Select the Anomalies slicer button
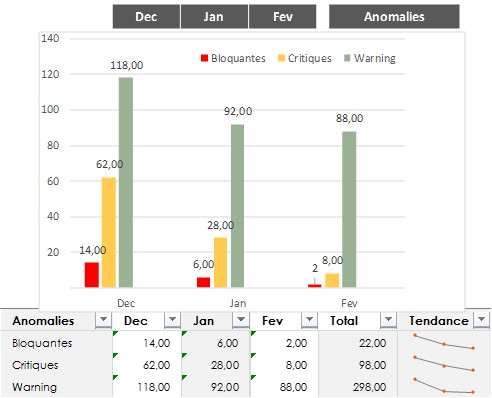This screenshot has width=492, height=398. [x=394, y=16]
